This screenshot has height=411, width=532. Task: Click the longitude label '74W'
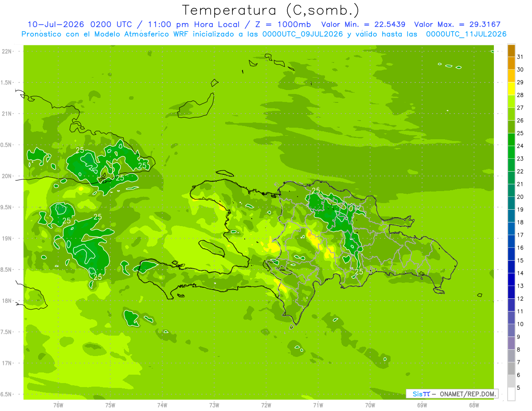click(162, 405)
